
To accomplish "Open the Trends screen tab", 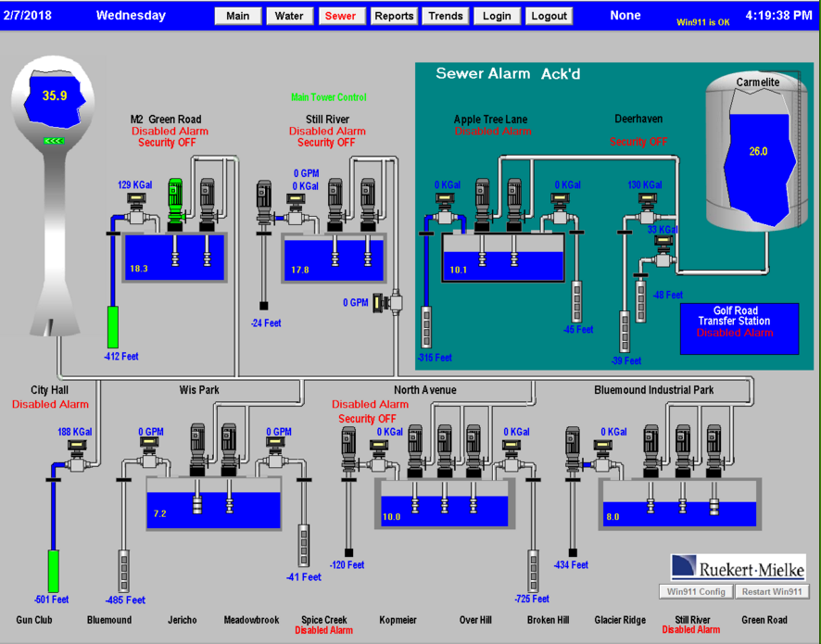I will (445, 15).
